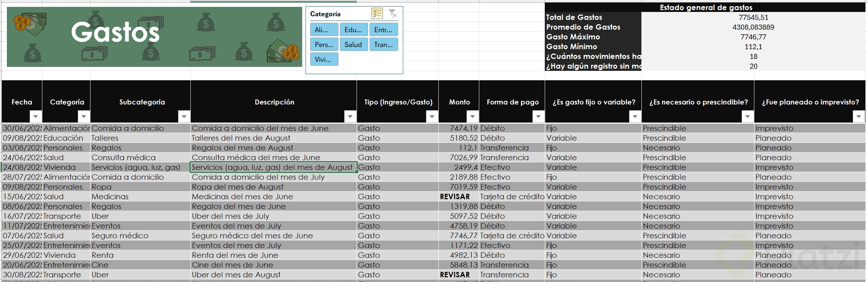Clear the Categoría slicer filter
868x282 pixels.
coord(393,14)
